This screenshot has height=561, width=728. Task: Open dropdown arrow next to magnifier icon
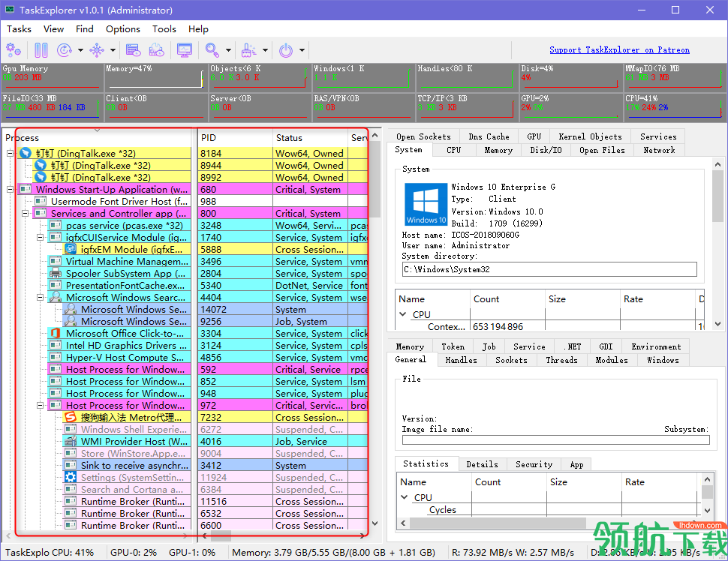point(228,50)
